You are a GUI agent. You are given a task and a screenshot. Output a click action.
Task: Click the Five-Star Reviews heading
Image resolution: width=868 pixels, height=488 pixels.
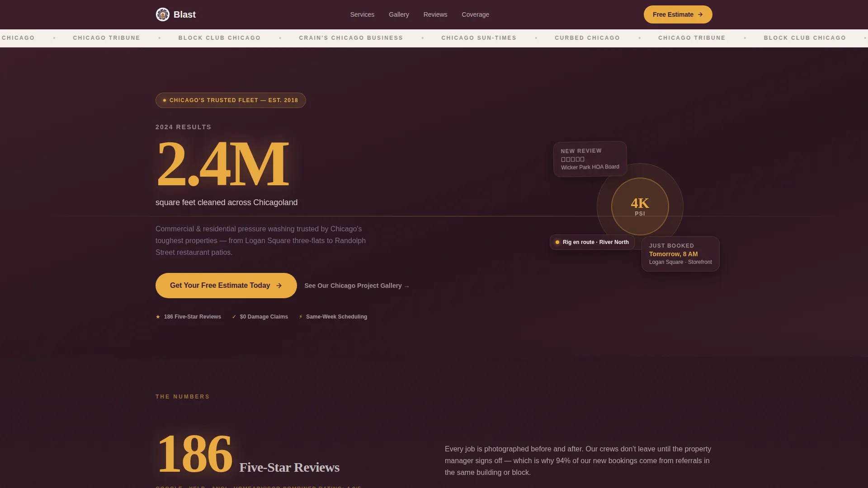[289, 468]
